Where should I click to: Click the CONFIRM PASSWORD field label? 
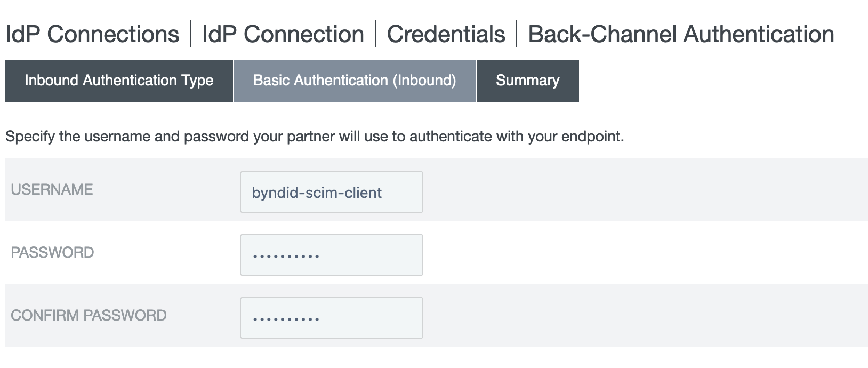(x=89, y=315)
